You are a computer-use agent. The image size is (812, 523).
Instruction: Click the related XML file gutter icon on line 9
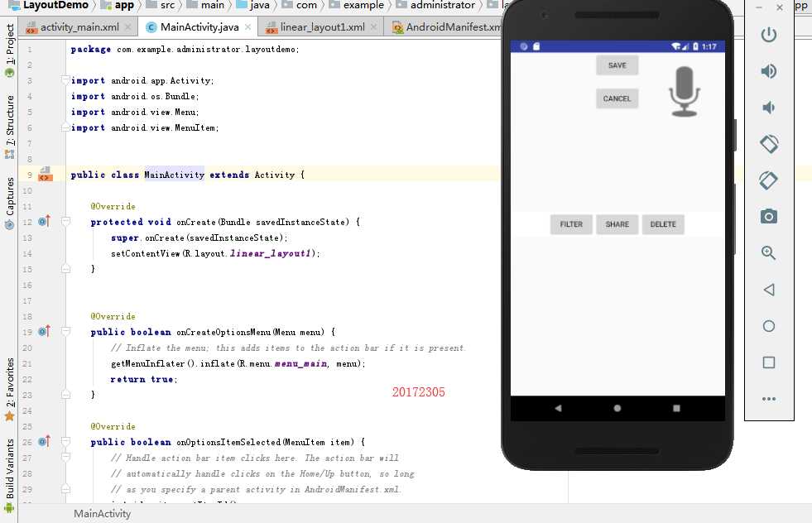46,174
